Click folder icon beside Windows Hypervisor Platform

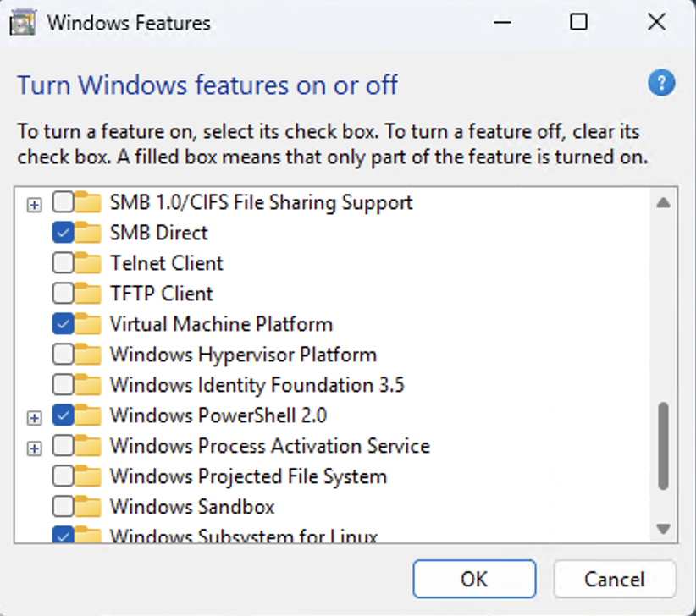(88, 355)
